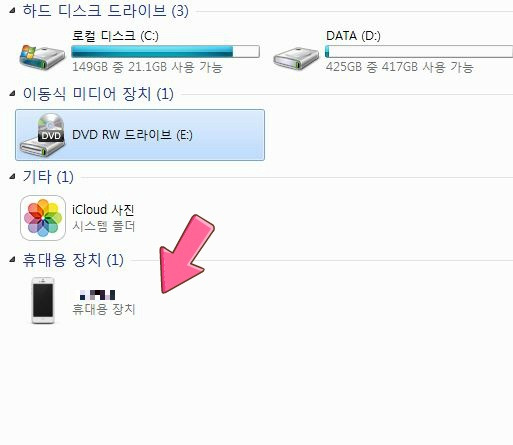This screenshot has width=513, height=445.
Task: Collapse the 휴대용 장치 group arrow
Action: click(x=12, y=259)
